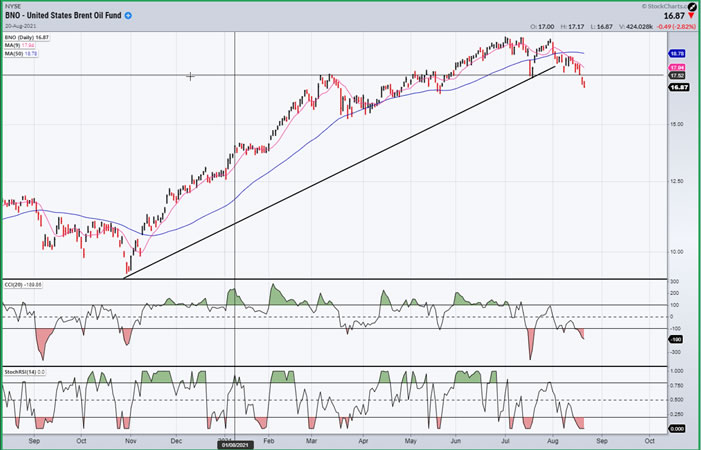Click the NYSE exchange label

pos(13,7)
